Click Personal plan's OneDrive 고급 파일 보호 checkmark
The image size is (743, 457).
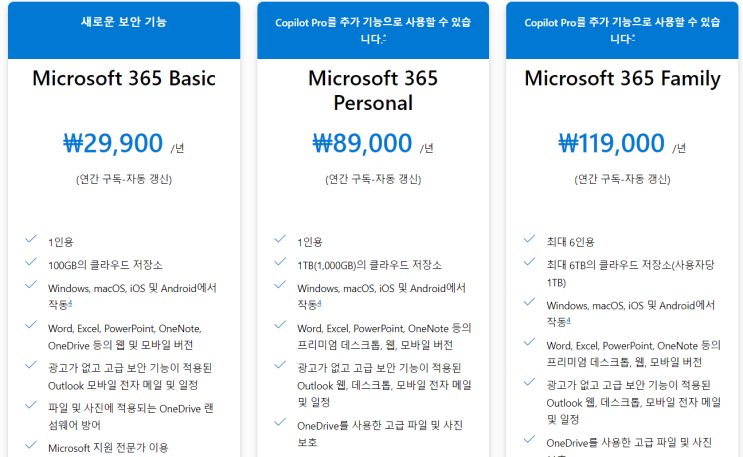point(280,424)
